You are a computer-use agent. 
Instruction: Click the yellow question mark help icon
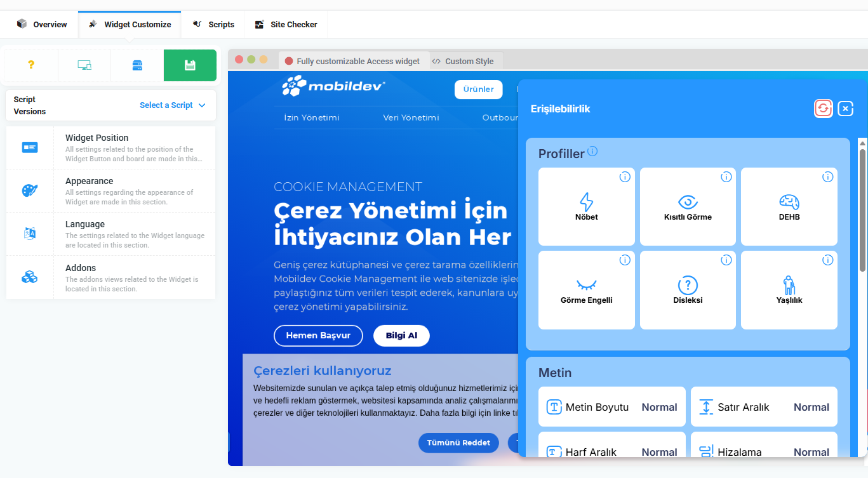pos(30,65)
